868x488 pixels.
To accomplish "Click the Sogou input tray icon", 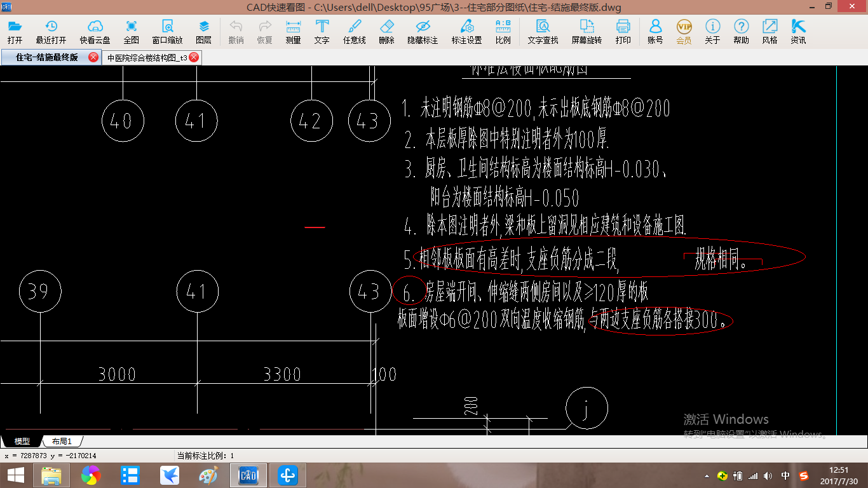I will point(804,475).
